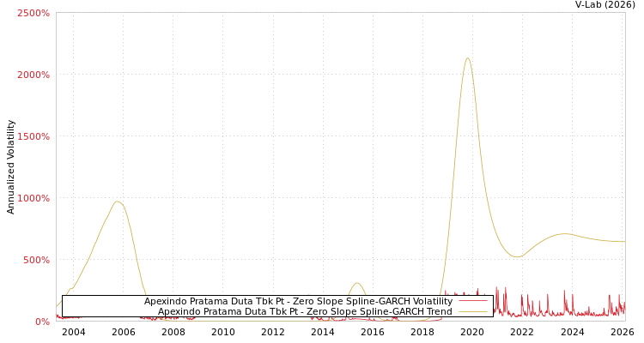Click the 2000% y-axis label
The image size is (644, 343).
(33, 75)
